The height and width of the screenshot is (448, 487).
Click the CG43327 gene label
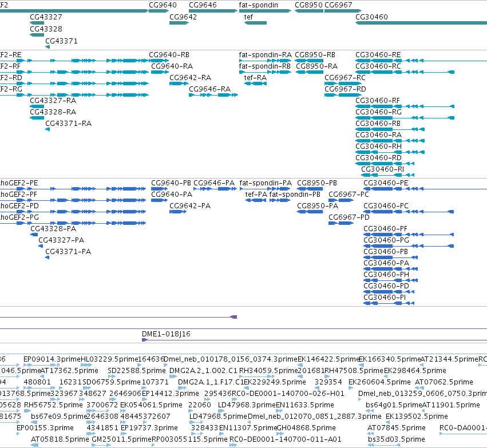46,17
